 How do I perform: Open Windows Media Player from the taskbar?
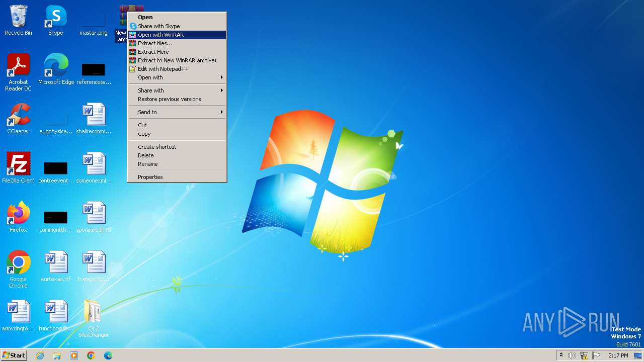pyautogui.click(x=74, y=355)
